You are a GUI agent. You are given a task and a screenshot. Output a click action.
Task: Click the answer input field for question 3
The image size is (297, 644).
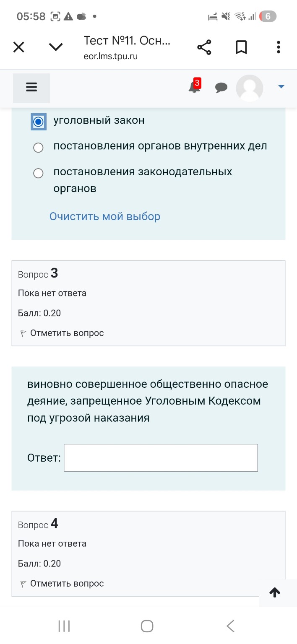pos(160,457)
